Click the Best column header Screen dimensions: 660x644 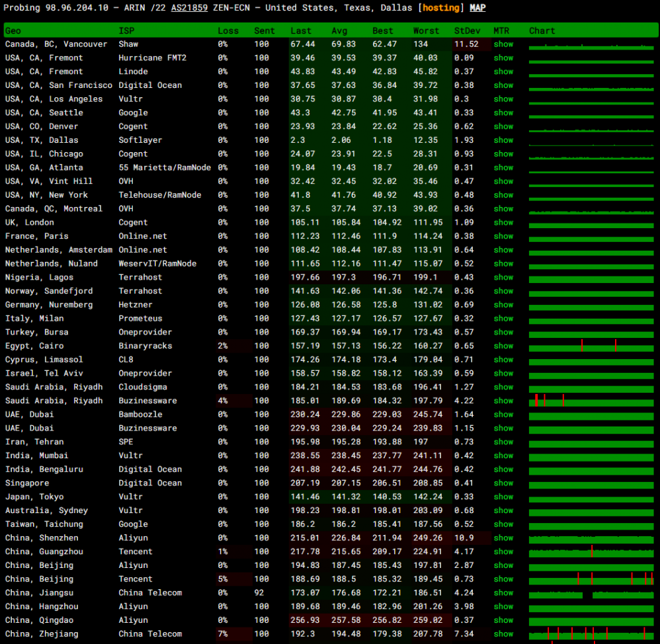[x=383, y=30]
